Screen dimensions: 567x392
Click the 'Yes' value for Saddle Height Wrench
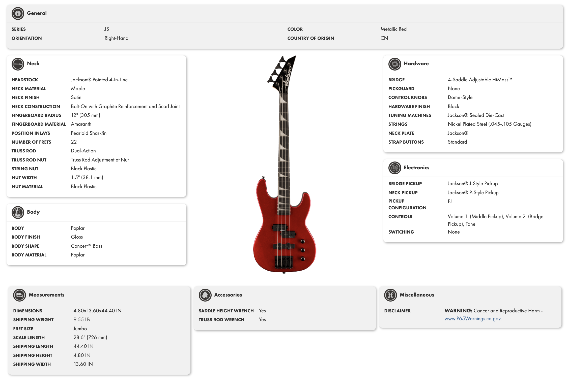(262, 311)
